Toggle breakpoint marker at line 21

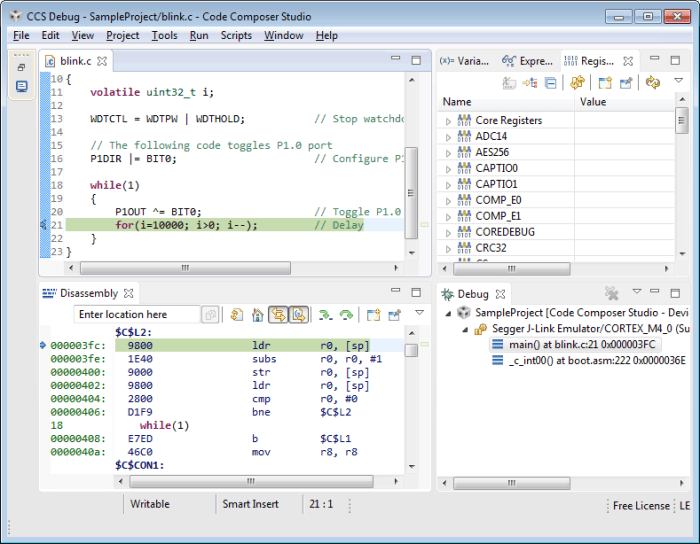click(x=44, y=225)
